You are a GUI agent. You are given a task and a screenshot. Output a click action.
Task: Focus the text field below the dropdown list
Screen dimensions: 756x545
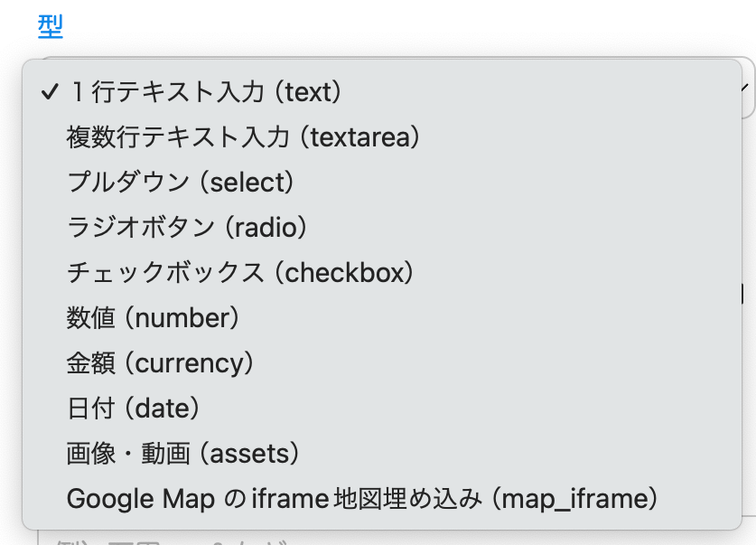(388, 538)
